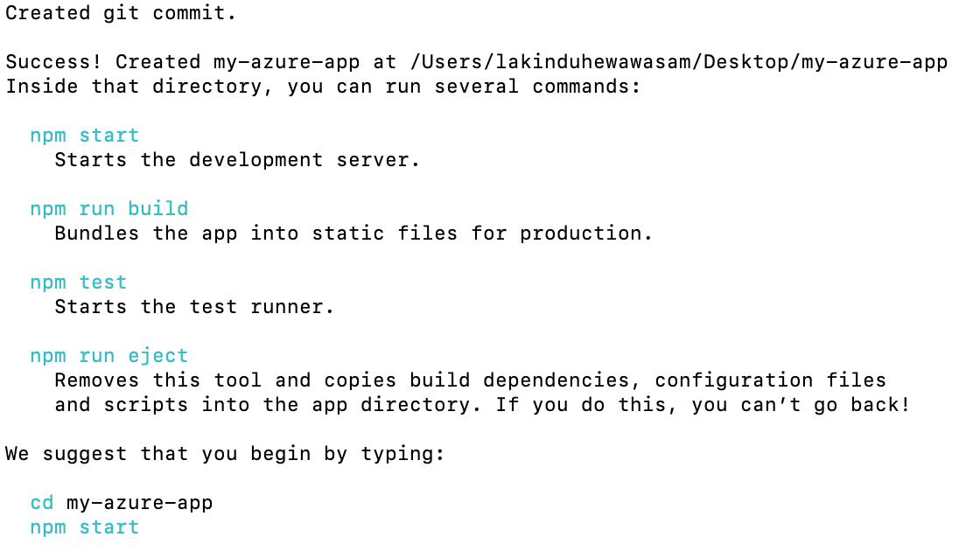Click 'my-azure-app' next to the cd command

pos(139,503)
